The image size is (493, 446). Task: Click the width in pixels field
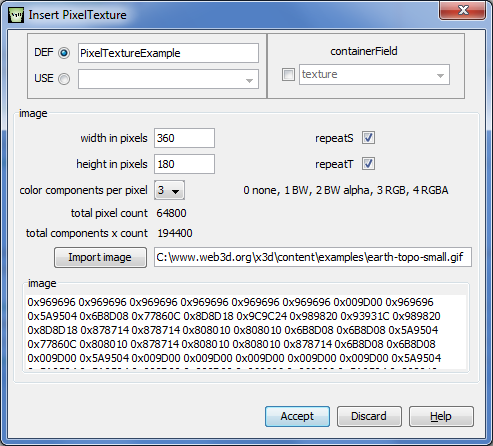(184, 138)
